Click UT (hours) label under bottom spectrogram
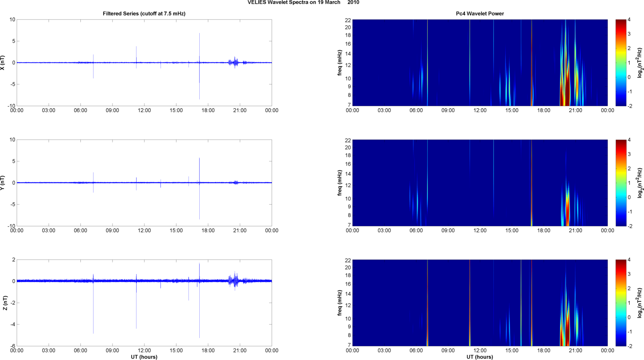This screenshot has width=644, height=360. [x=479, y=357]
